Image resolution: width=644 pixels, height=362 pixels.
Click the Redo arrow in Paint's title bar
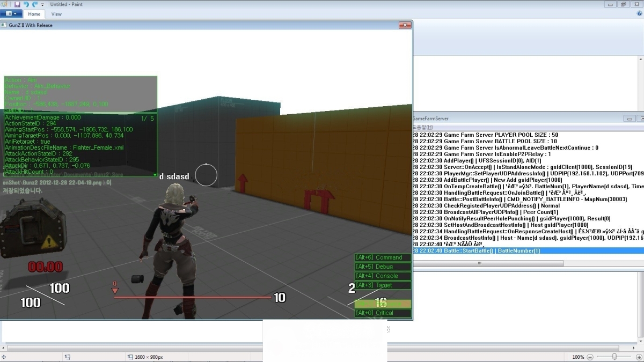[x=35, y=4]
